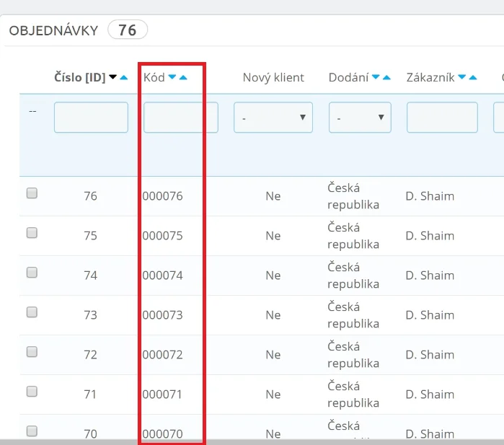Click customer D. Shaim in order 73
504x445 pixels.
point(430,315)
